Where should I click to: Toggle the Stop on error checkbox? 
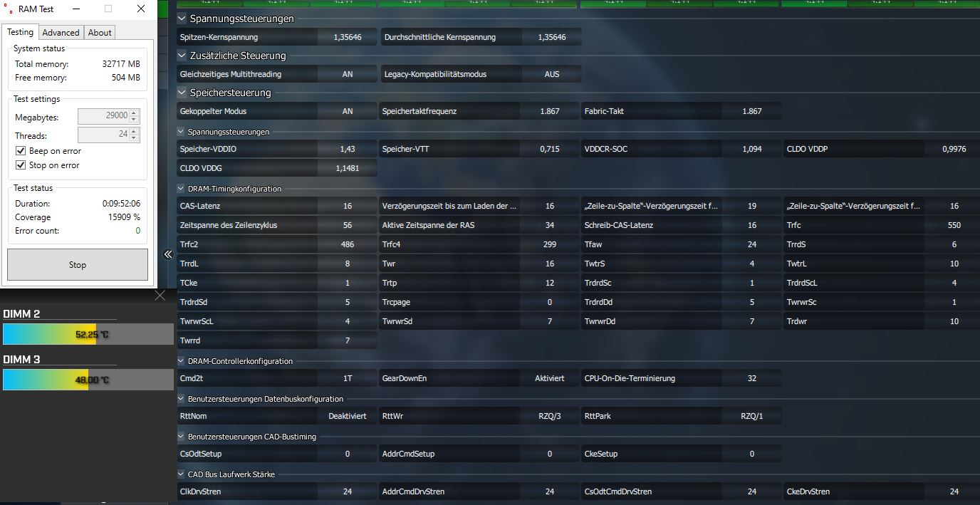(21, 165)
